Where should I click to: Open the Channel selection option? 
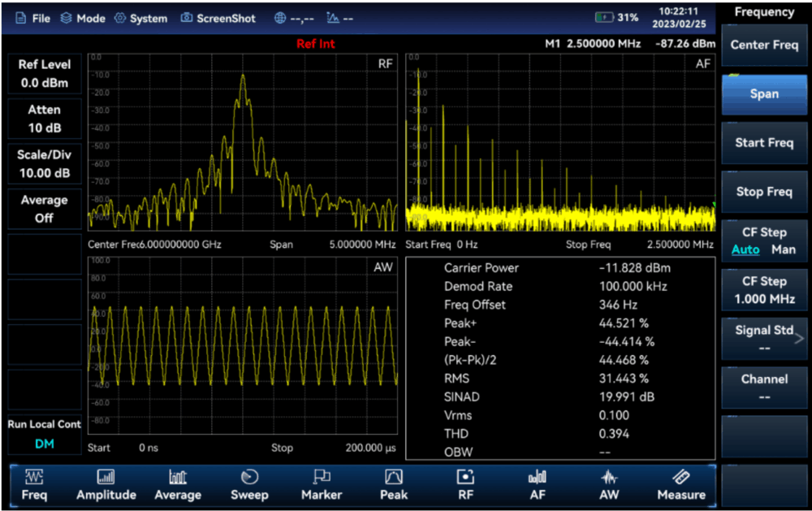764,388
